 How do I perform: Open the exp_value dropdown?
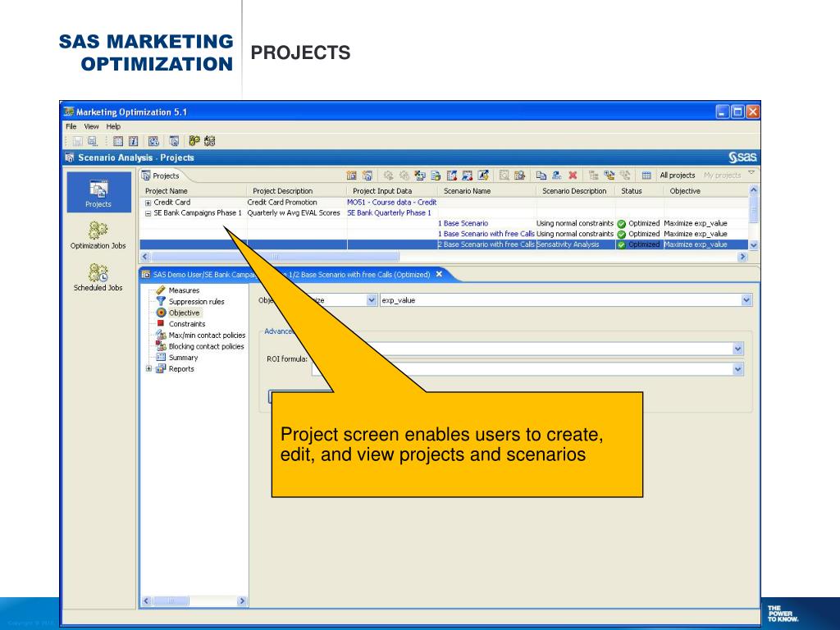[x=746, y=300]
